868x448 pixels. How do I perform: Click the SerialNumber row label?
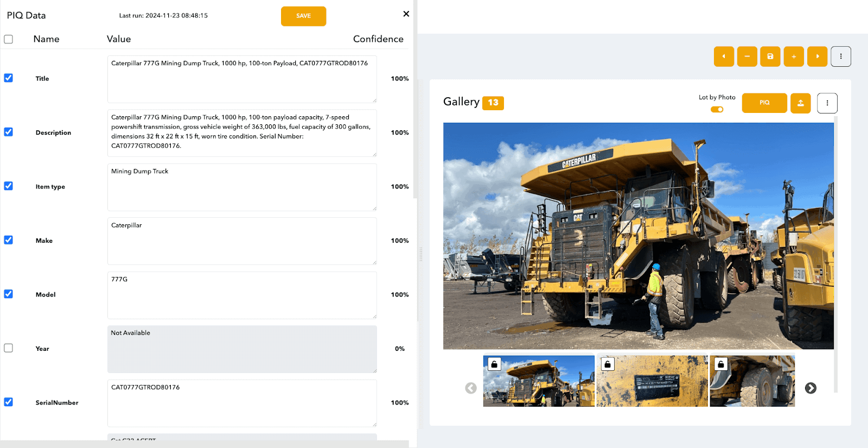pyautogui.click(x=57, y=402)
